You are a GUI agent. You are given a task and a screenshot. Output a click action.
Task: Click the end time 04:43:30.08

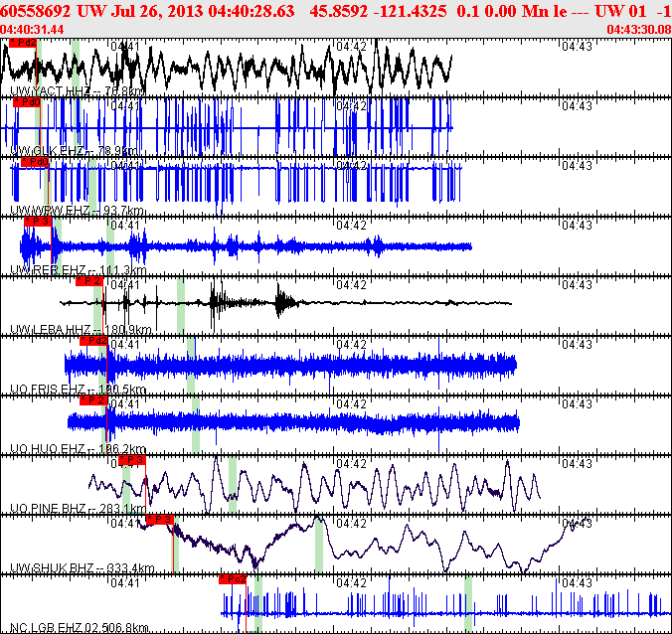click(639, 29)
